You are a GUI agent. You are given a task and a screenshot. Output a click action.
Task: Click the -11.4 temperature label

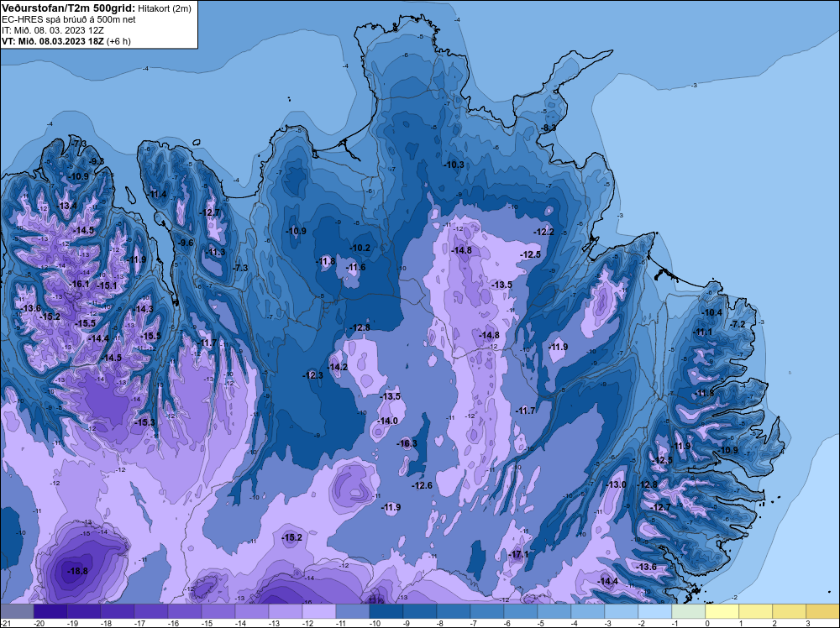pos(157,194)
